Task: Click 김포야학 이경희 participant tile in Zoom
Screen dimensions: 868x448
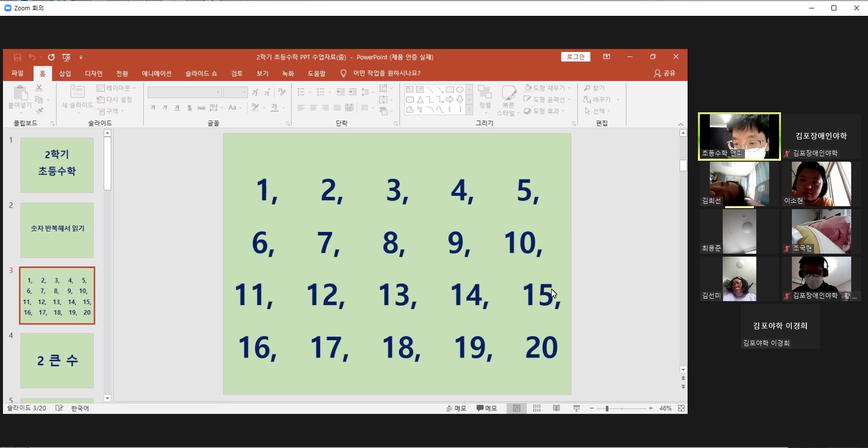Action: (780, 326)
